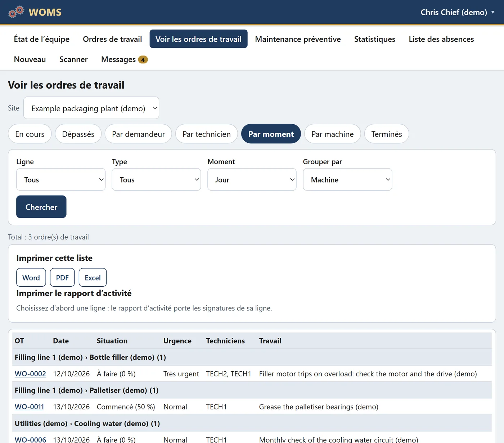This screenshot has width=504, height=443.
Task: Open work order WO-0011
Action: [x=29, y=407]
